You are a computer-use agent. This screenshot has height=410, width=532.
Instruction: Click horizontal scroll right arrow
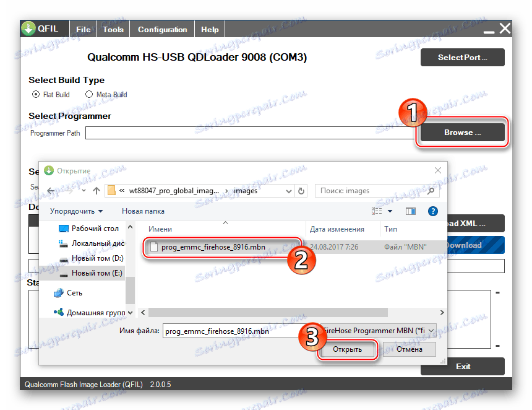pos(442,312)
